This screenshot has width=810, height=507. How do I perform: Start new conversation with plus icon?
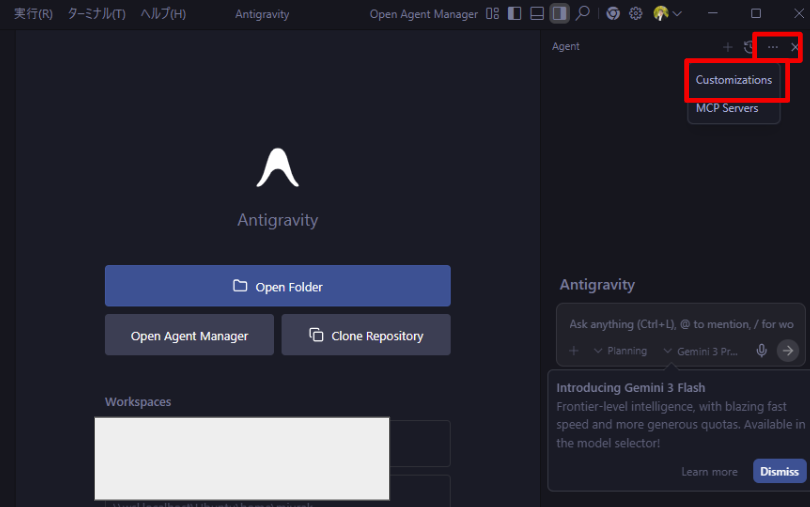click(x=727, y=47)
